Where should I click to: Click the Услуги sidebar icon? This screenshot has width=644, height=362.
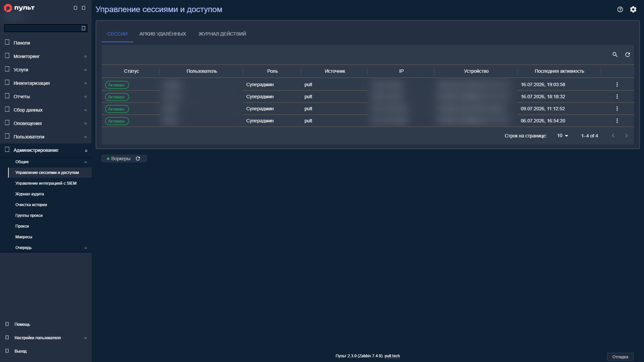(x=7, y=69)
